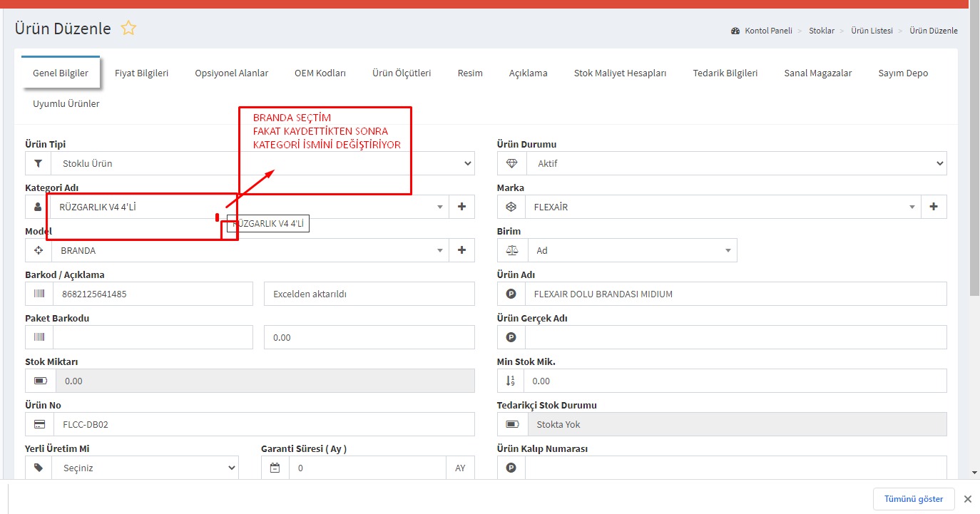Click the diamond icon beside Ürün Durumu
The width and height of the screenshot is (980, 514).
pyautogui.click(x=511, y=163)
